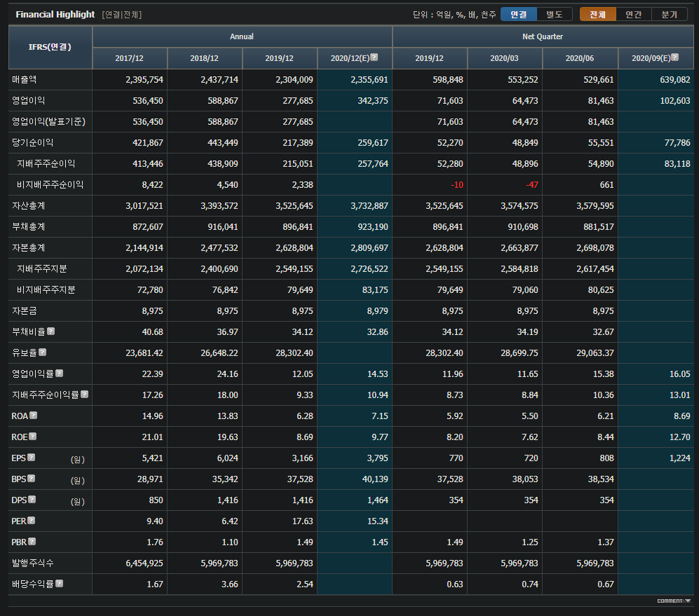
Task: Click the 1,464 estimated DPS value
Action: 378,500
